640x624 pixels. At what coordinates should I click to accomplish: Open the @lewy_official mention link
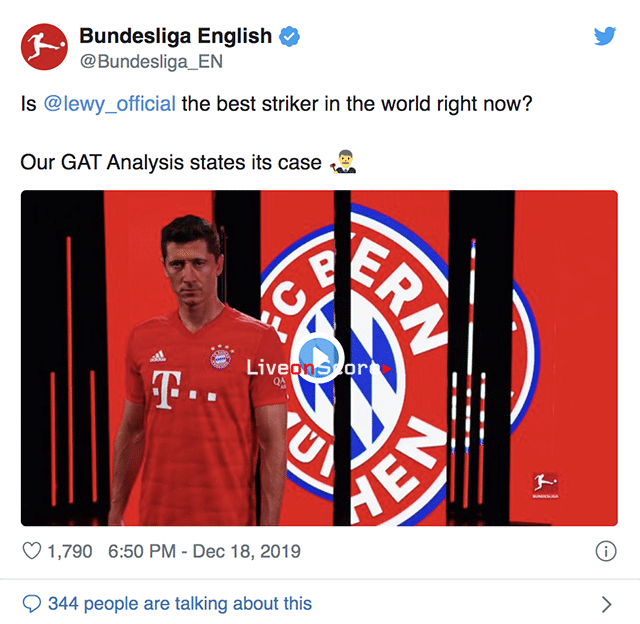coord(109,104)
